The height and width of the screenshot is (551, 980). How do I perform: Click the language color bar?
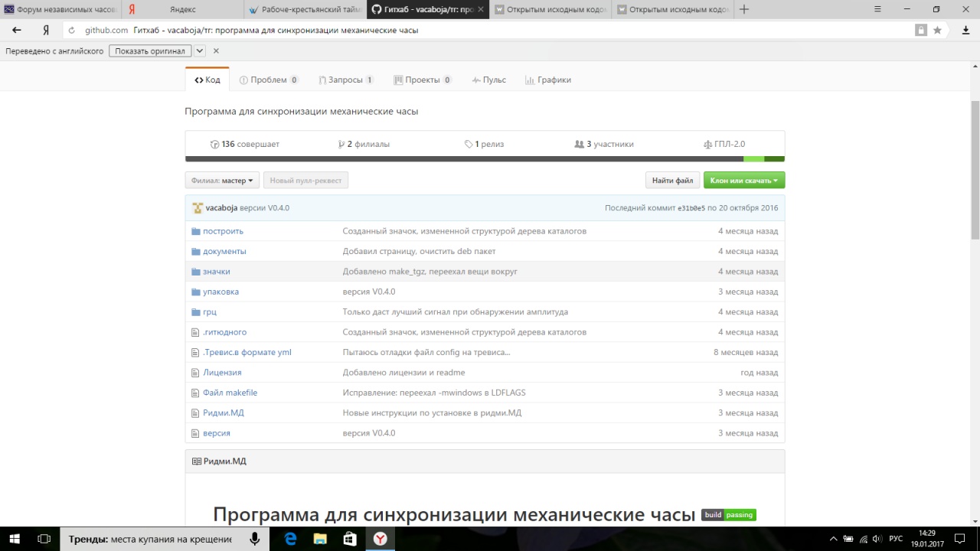pos(485,159)
